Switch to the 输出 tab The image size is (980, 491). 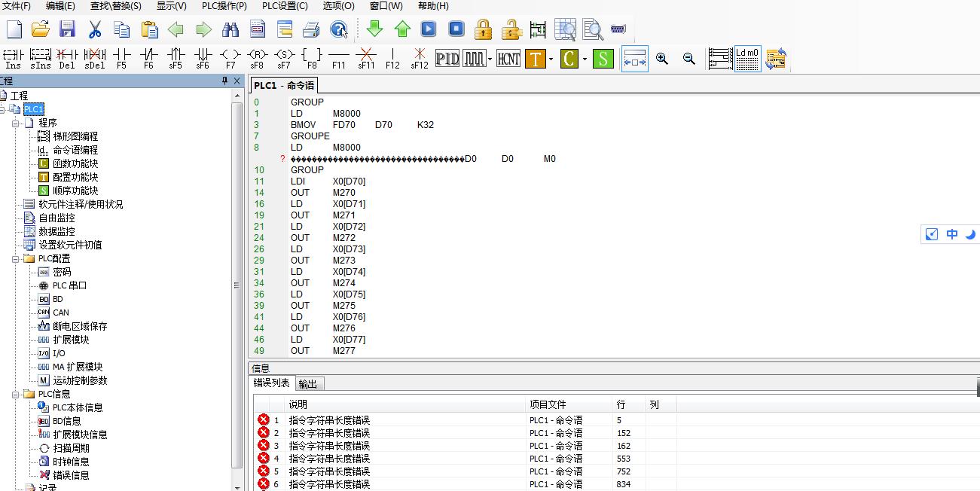pyautogui.click(x=308, y=383)
